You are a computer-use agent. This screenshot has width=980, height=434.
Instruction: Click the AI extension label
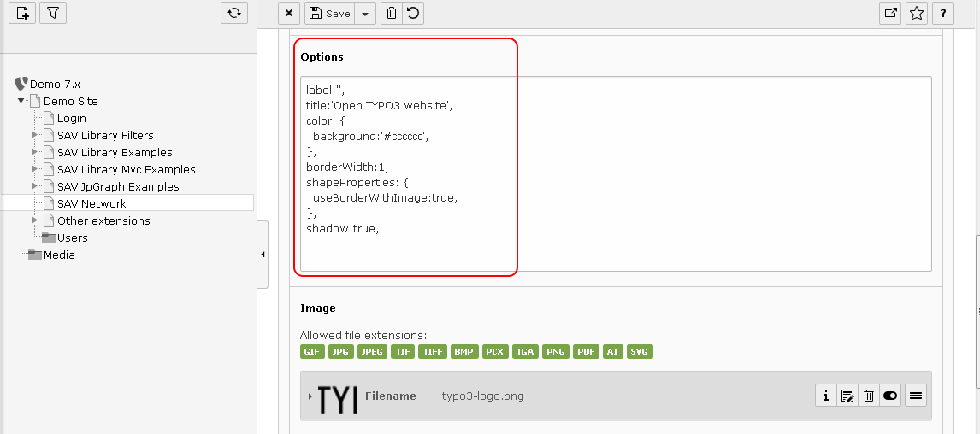coord(612,352)
